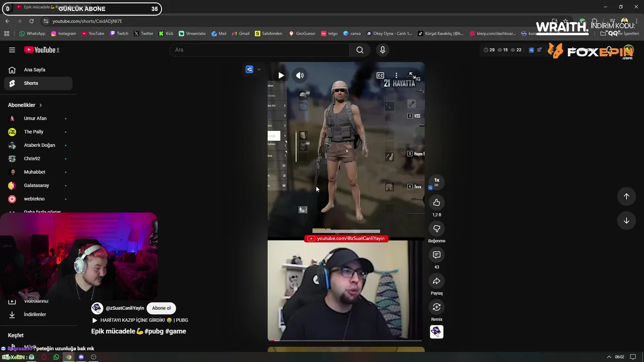This screenshot has width=644, height=362.
Task: Like the Short with thumbs up
Action: coord(437,203)
